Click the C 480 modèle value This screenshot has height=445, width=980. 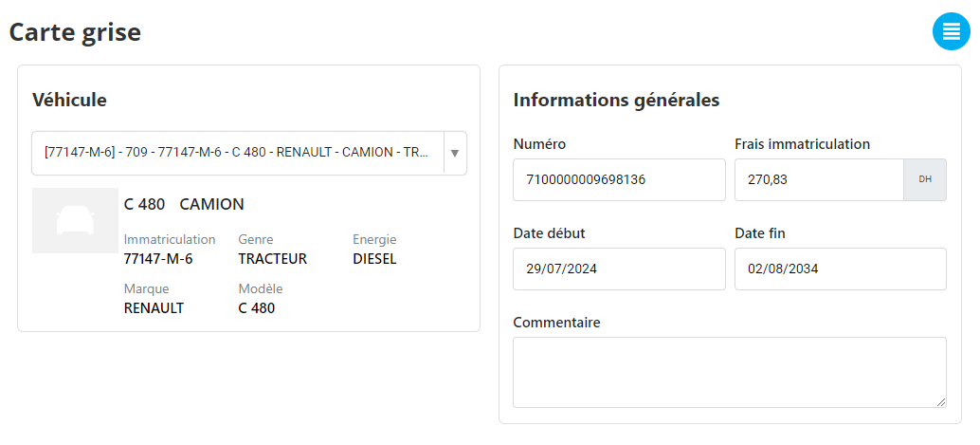point(256,308)
